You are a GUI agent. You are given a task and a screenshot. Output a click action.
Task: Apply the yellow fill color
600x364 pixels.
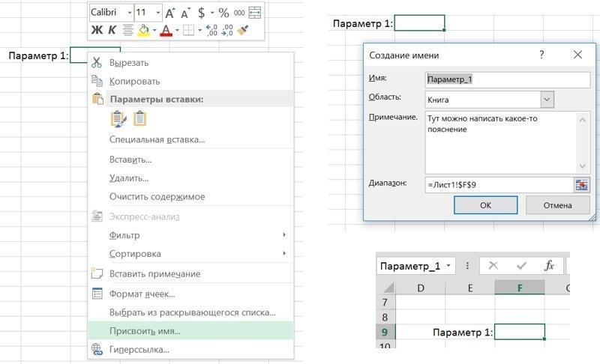point(144,30)
